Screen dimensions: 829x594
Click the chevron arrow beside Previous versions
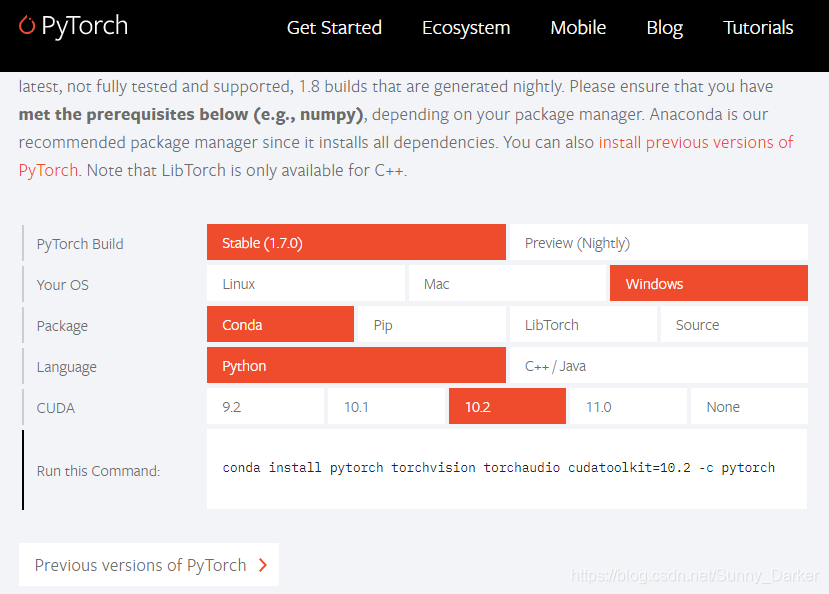263,565
